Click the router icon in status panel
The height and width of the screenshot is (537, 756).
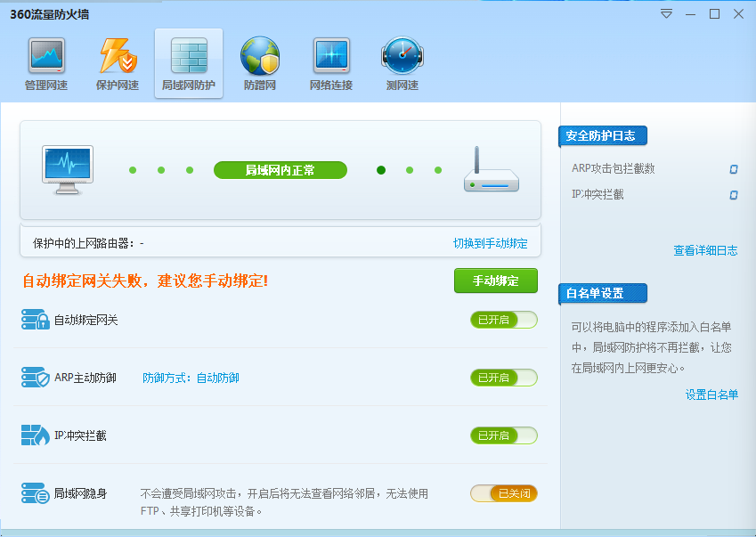point(492,170)
